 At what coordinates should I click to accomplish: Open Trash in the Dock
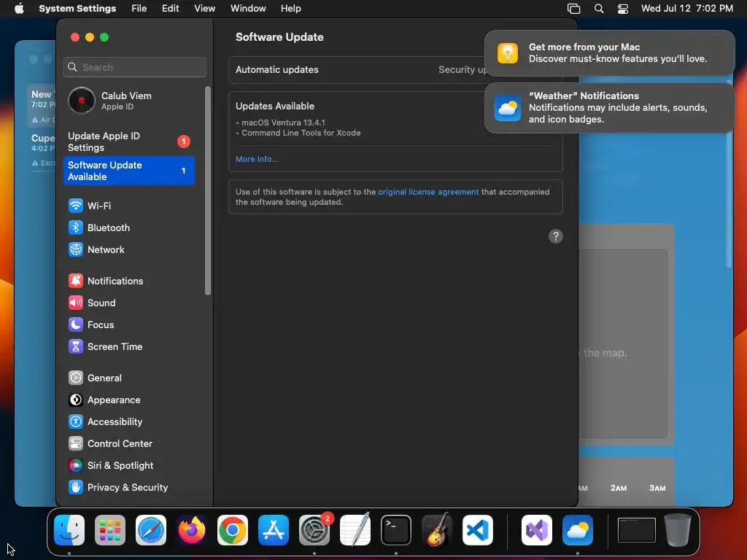678,530
